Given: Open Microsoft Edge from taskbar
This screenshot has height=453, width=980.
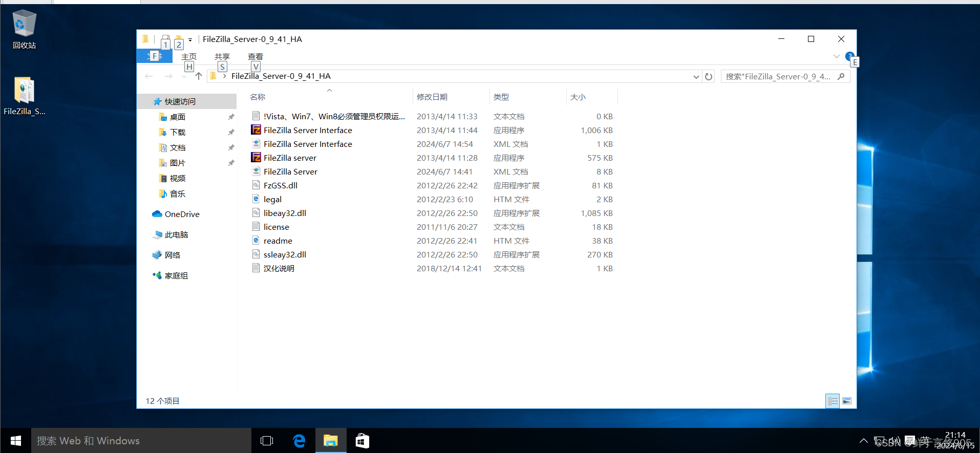Looking at the screenshot, I should pyautogui.click(x=299, y=441).
